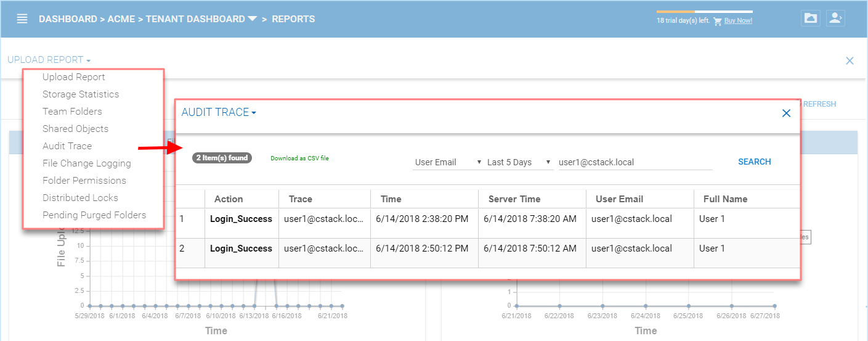
Task: Click the folder icon in header
Action: [811, 18]
